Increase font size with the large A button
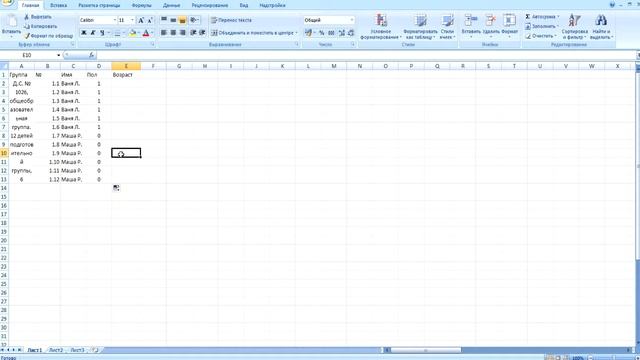This screenshot has height=360, width=640. 141,20
